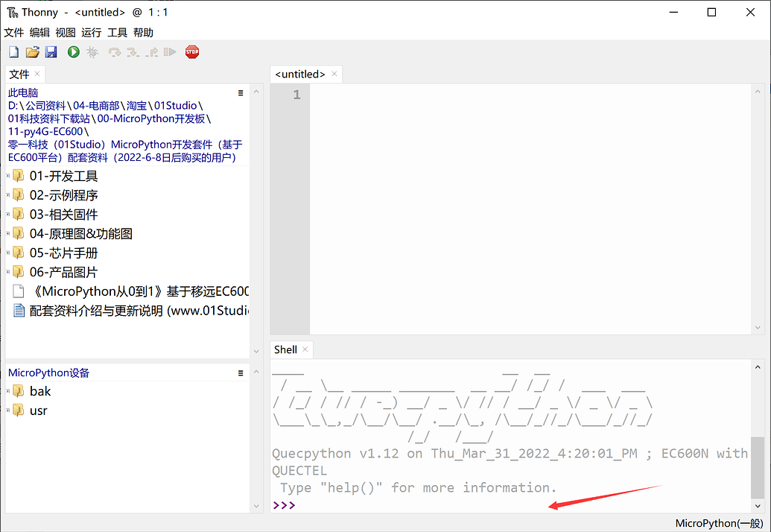Click folder icon of 04-原理图&功能图
This screenshot has height=532, width=771.
[18, 233]
